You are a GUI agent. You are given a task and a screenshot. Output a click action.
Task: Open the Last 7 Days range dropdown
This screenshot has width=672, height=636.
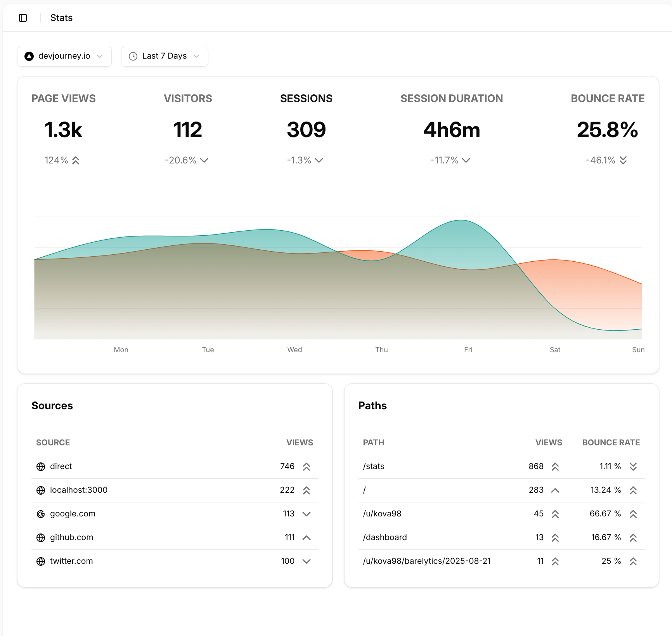(x=165, y=56)
